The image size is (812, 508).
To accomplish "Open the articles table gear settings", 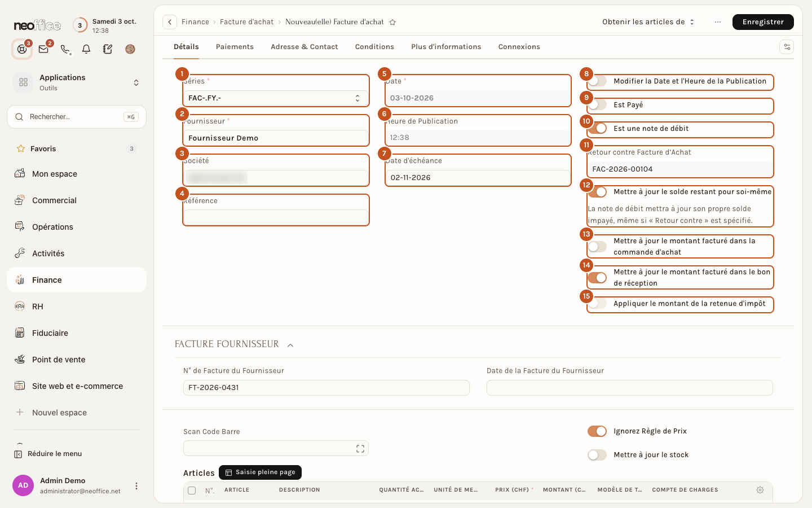I will point(760,490).
